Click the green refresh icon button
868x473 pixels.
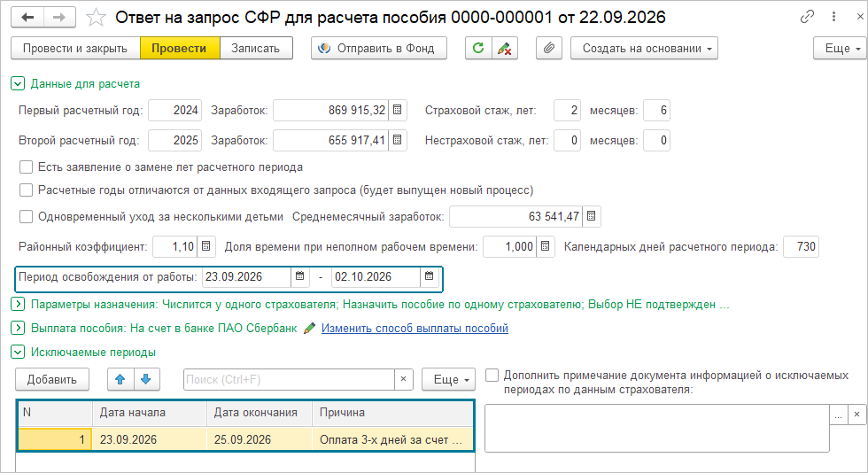478,48
